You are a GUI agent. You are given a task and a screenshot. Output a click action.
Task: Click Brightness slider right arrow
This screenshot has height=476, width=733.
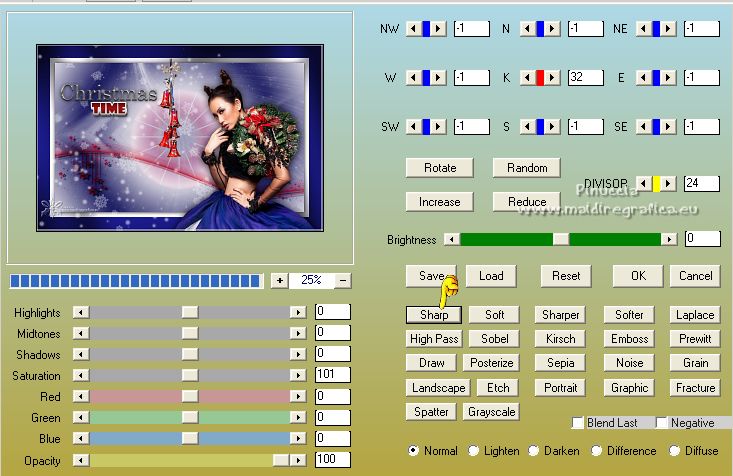tap(669, 239)
